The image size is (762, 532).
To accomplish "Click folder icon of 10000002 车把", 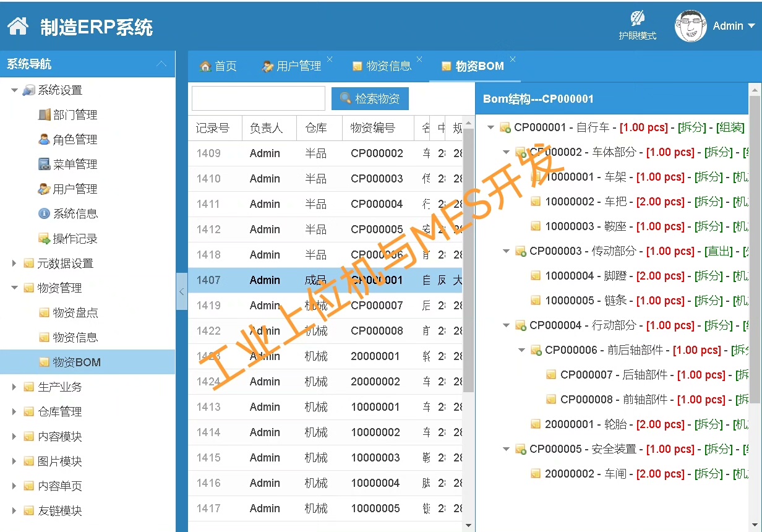I will (536, 202).
